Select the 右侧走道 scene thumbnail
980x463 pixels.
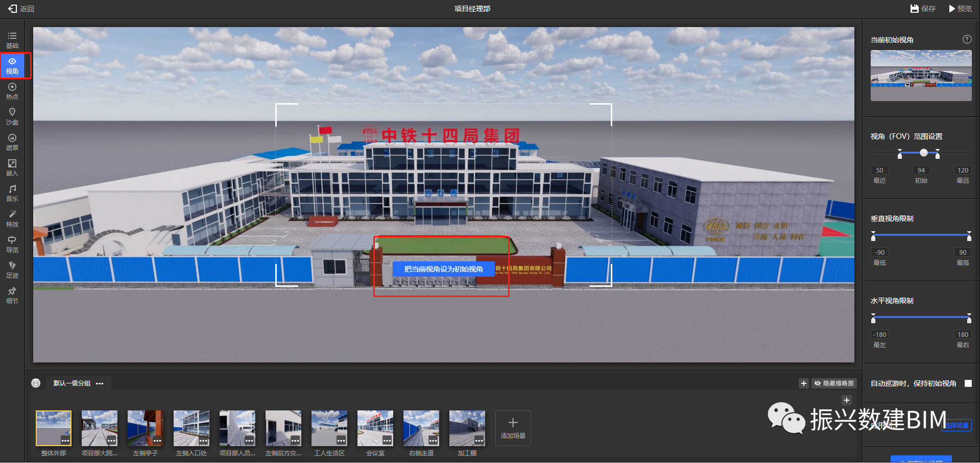point(421,428)
